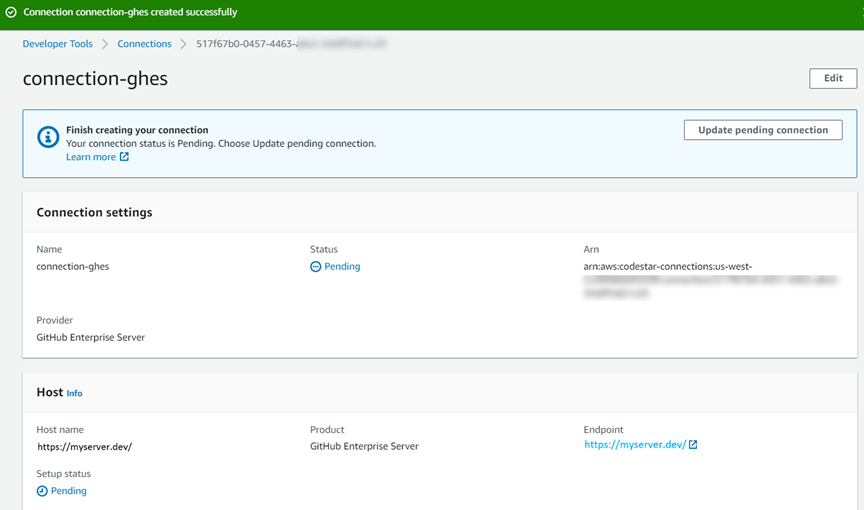Screen dimensions: 864x510
Task: Click Update pending connection button
Action: 763,130
